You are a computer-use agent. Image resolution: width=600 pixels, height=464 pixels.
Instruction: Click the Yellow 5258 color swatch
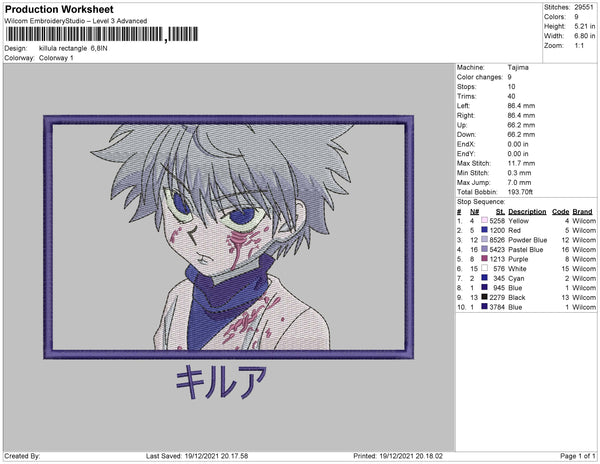click(484, 220)
